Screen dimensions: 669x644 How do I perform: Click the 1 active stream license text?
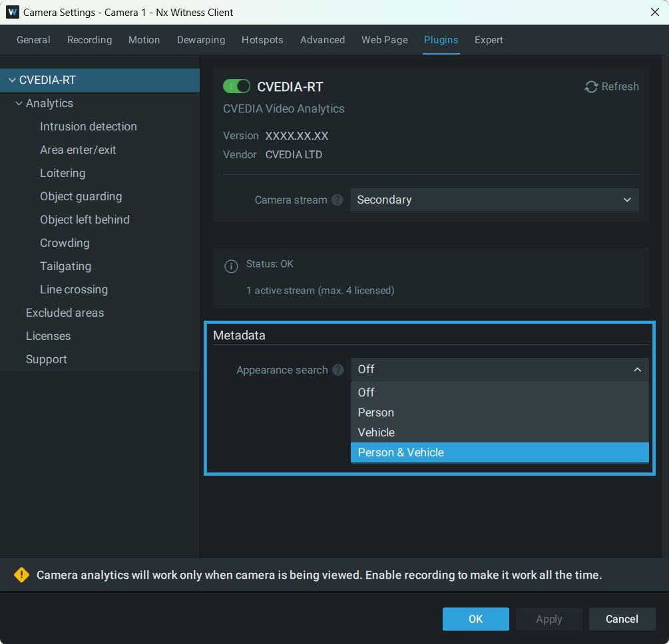click(320, 291)
